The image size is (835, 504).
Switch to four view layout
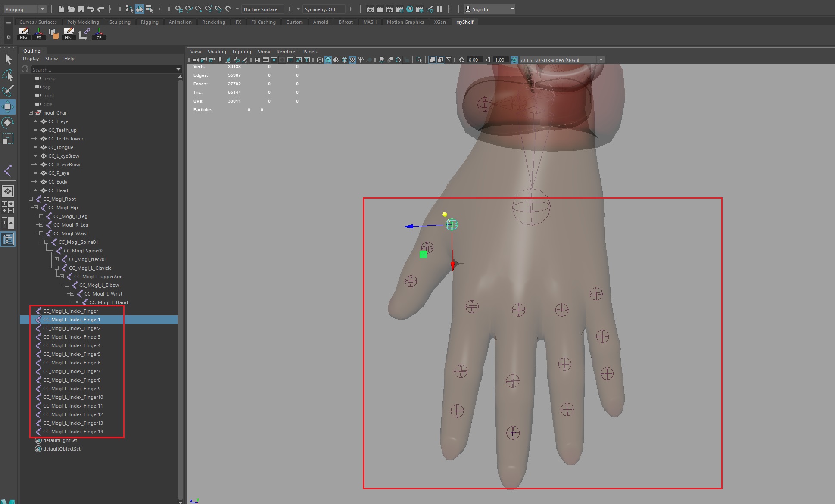tap(8, 207)
